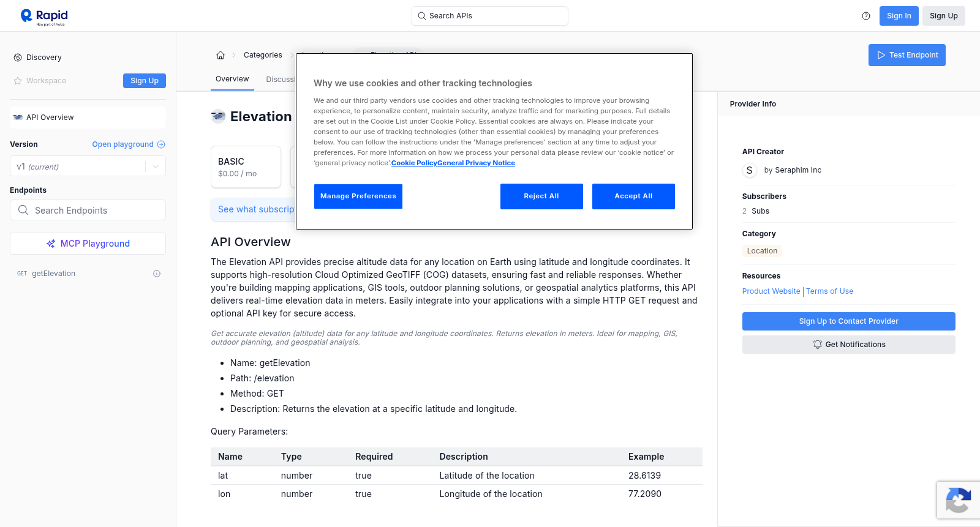Image resolution: width=980 pixels, height=527 pixels.
Task: Click the 'lon' parameter name cell
Action: click(224, 494)
